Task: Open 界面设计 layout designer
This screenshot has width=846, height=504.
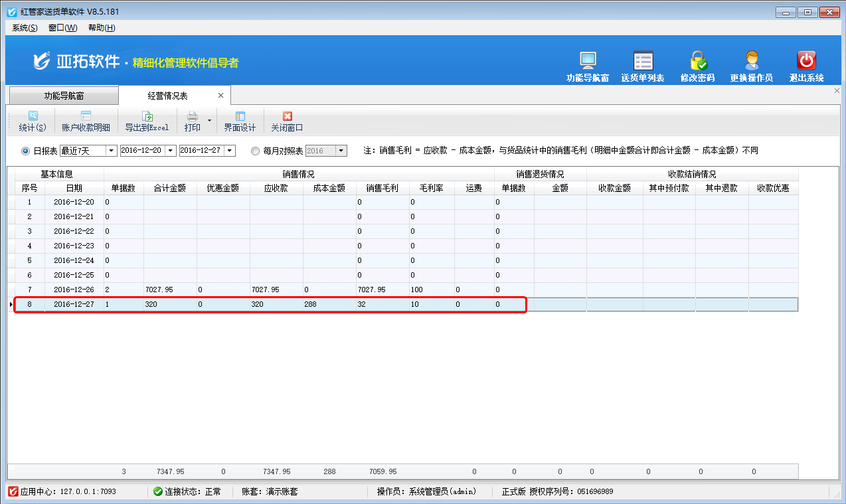Action: 240,116
